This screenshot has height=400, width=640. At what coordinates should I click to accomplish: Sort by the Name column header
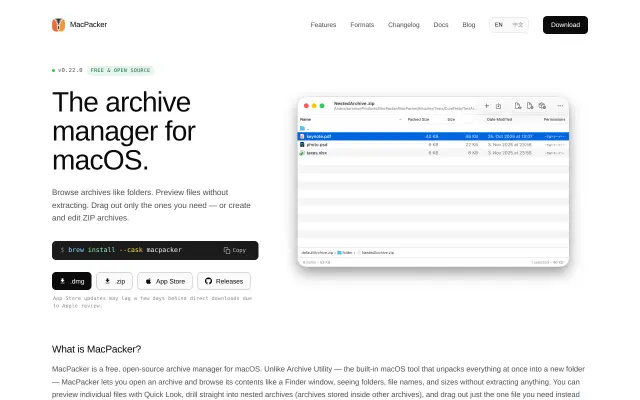coord(305,120)
